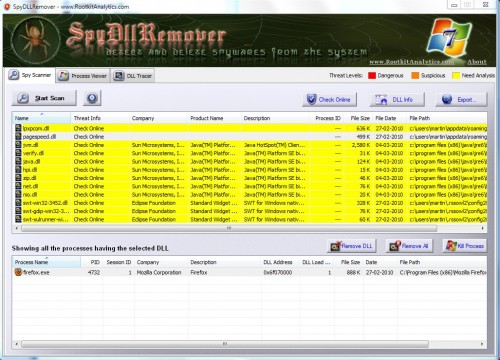Select the hpi.dll row icon

(18, 170)
